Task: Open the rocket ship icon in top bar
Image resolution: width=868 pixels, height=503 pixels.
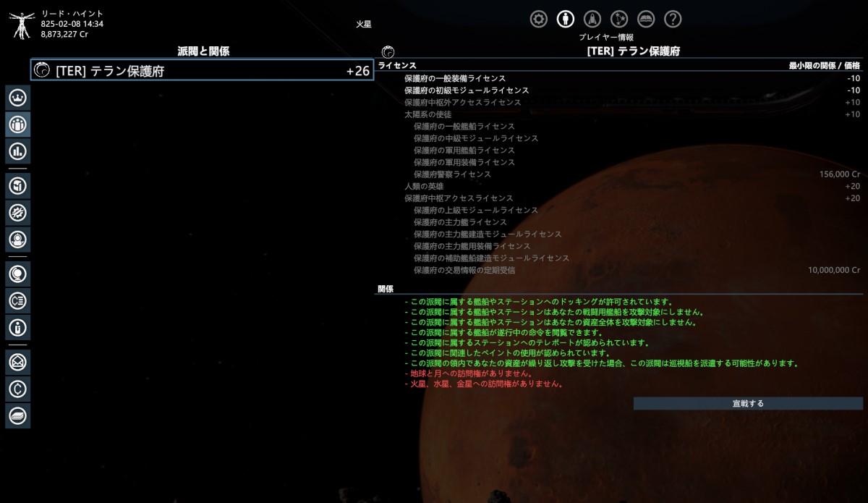Action: click(x=592, y=20)
